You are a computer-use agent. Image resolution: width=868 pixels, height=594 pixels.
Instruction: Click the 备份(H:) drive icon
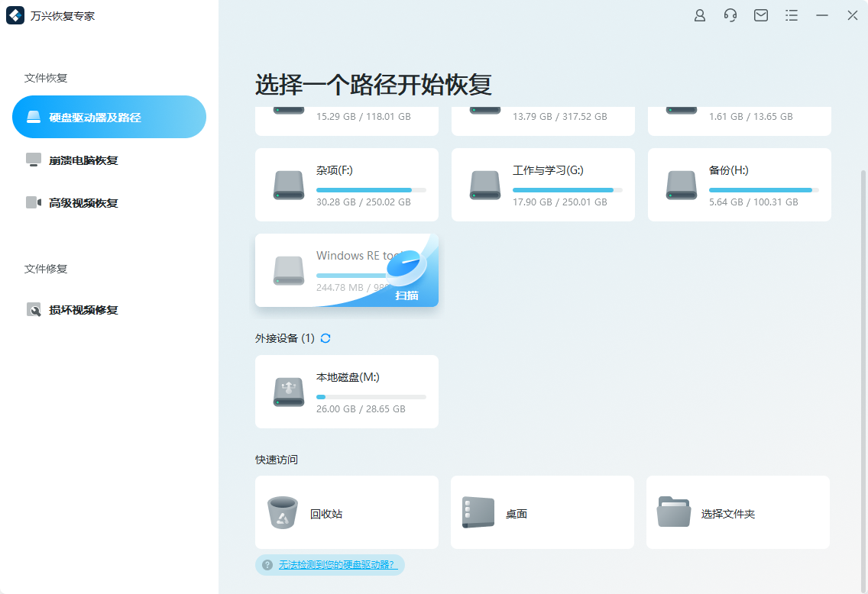pyautogui.click(x=680, y=185)
